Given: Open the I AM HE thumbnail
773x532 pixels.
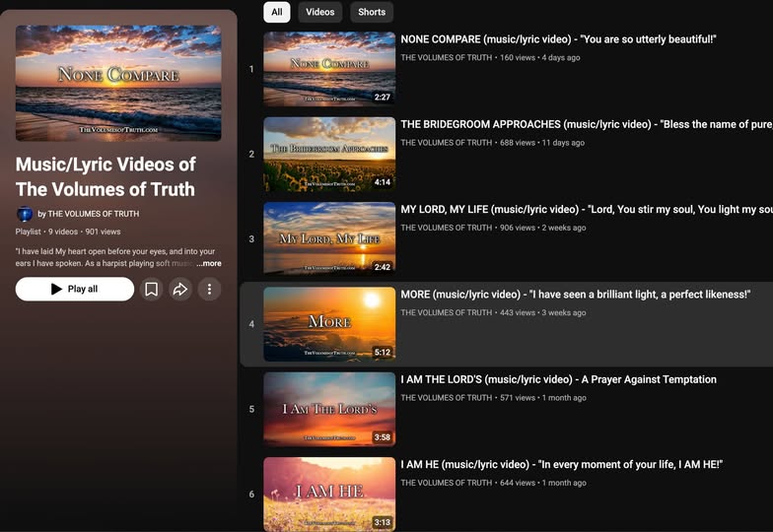Looking at the screenshot, I should coord(329,495).
